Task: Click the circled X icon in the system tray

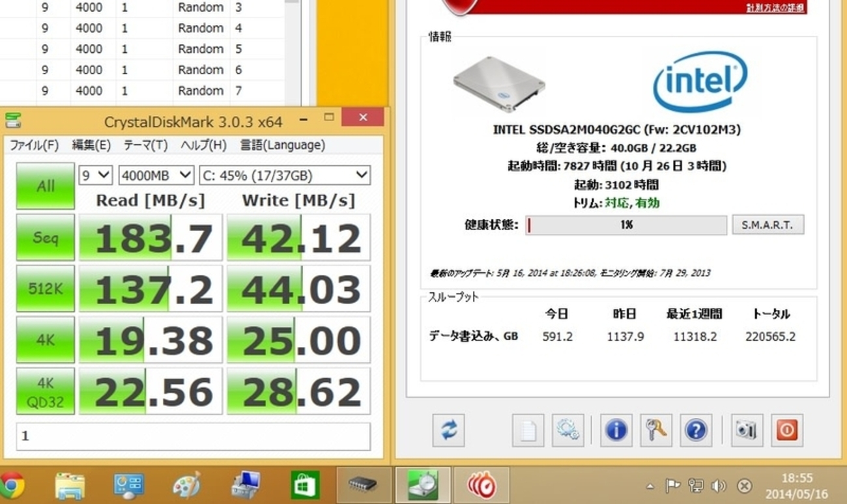Action: point(744,486)
